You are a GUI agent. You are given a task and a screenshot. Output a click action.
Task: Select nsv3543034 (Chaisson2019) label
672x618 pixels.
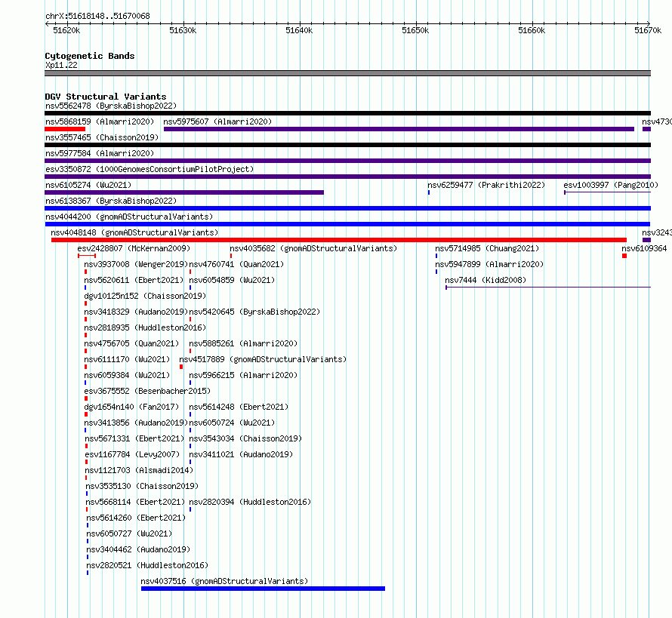coord(245,438)
